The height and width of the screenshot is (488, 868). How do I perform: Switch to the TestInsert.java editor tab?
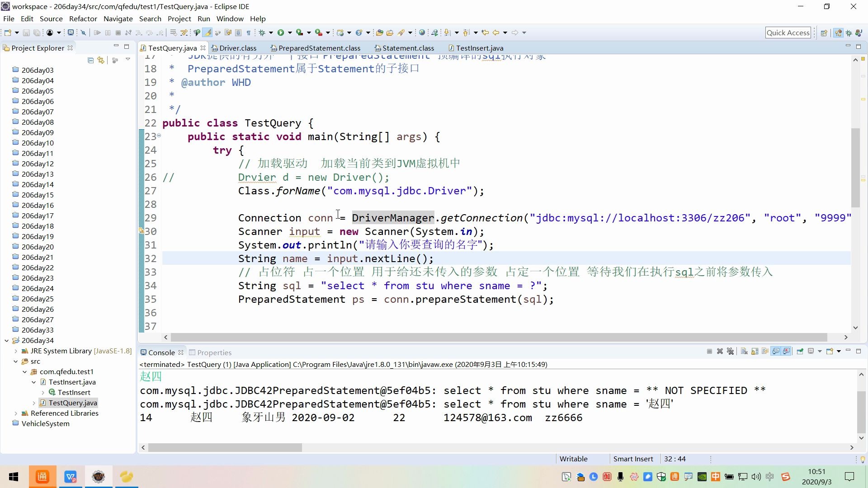(479, 48)
